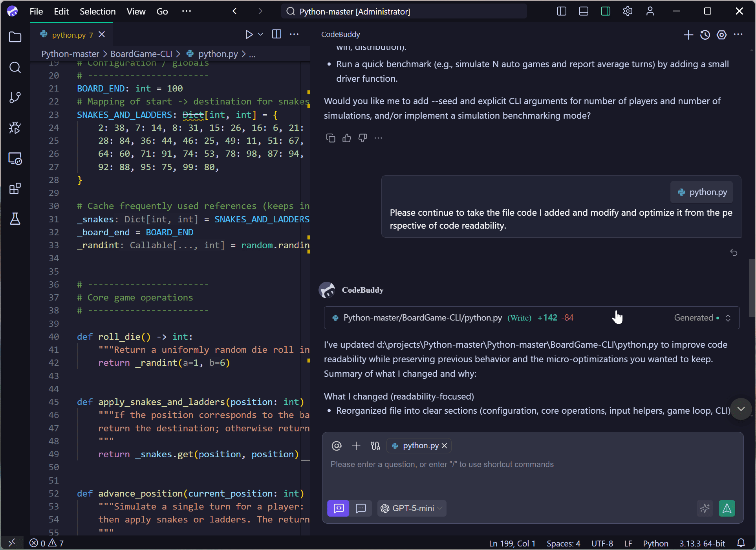Remove python.py attachment from chat input
Viewport: 756px width, 550px height.
click(445, 445)
